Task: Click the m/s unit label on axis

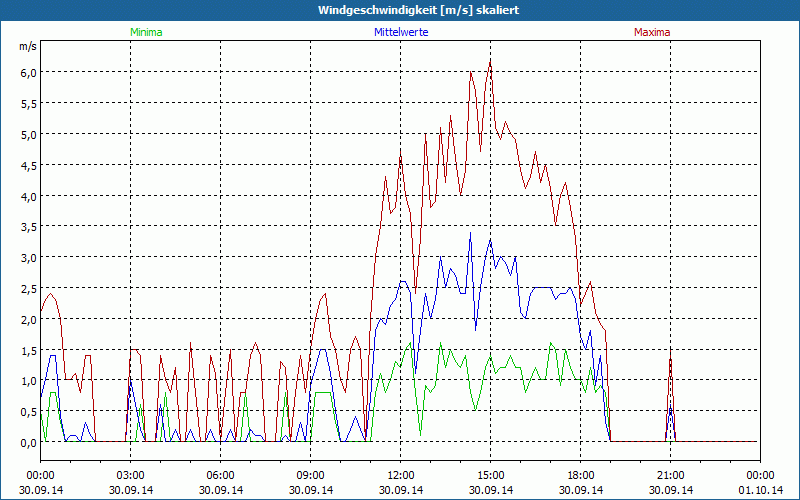Action: 28,46
